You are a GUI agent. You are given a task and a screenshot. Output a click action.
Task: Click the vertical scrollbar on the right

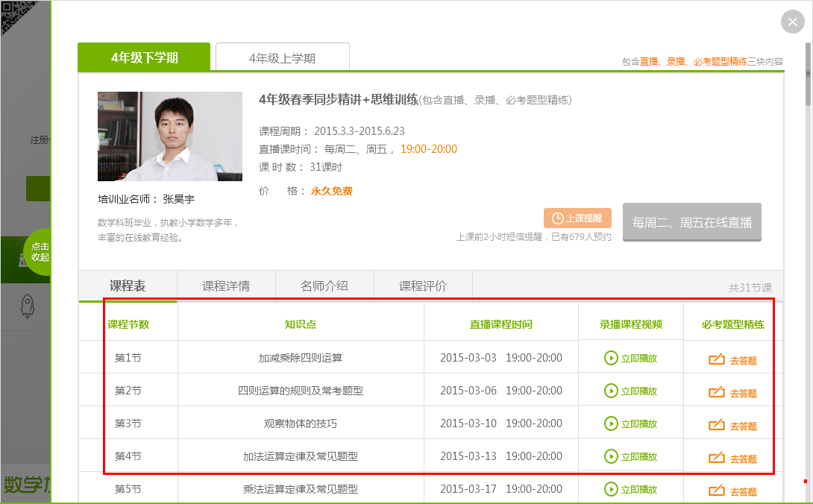[x=806, y=74]
